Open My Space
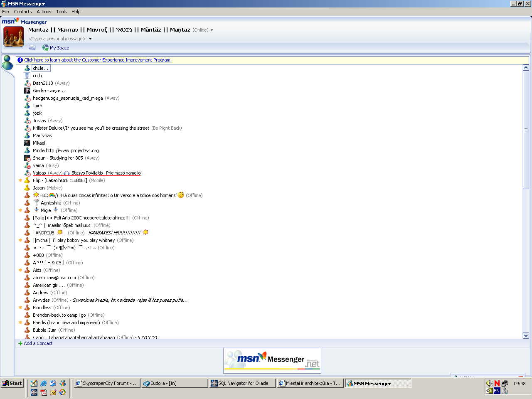This screenshot has height=399, width=532. [x=59, y=48]
